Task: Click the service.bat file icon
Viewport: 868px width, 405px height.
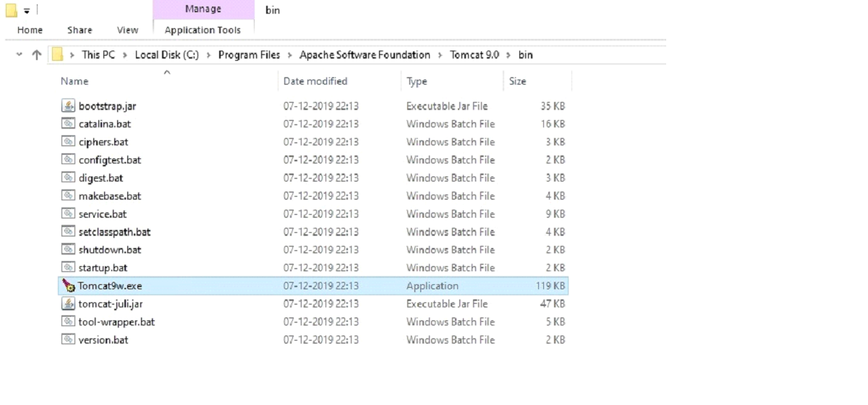Action: [68, 214]
